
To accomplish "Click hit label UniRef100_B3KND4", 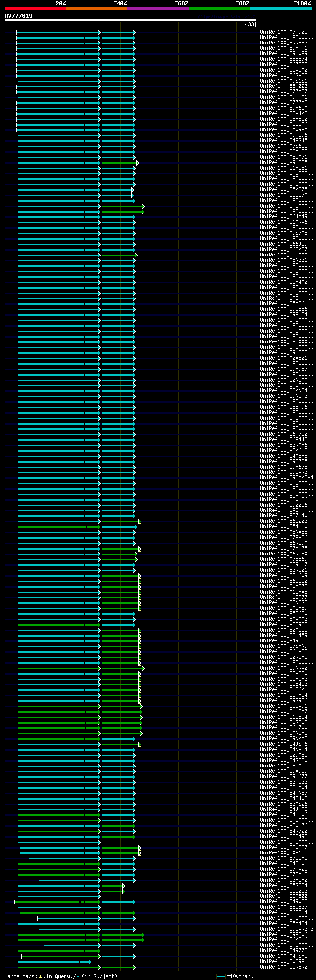I will point(283,390).
